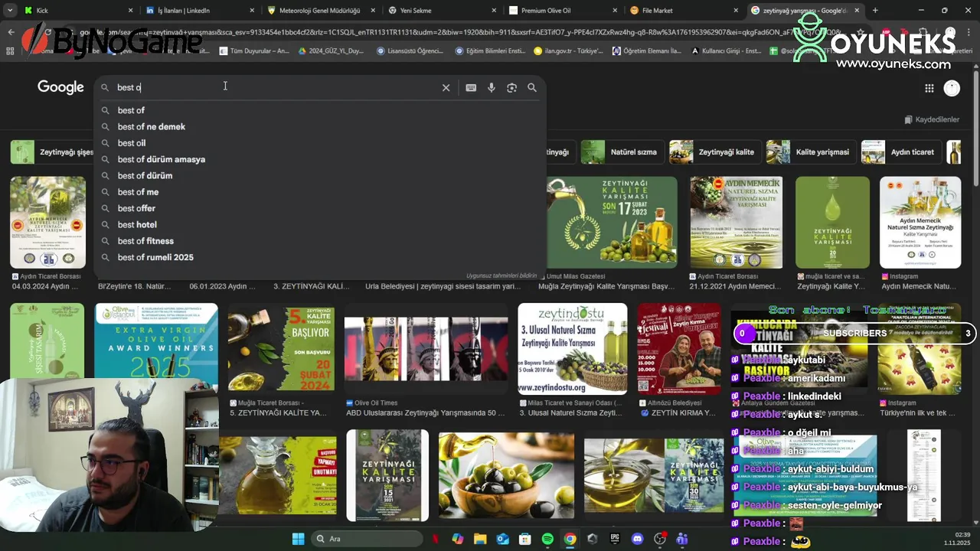Open File Explorer from the taskbar
Screen dimensions: 980x551
click(x=480, y=539)
